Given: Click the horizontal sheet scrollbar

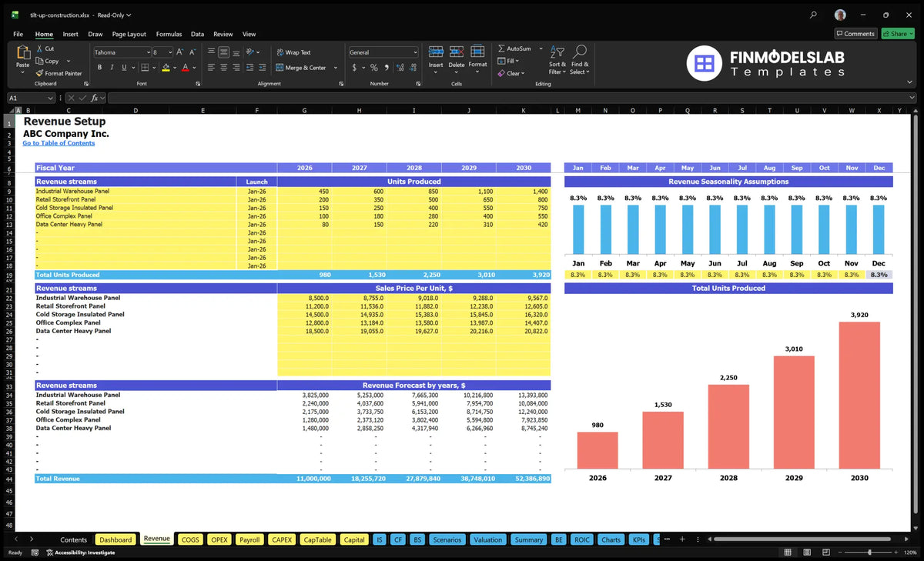Looking at the screenshot, I should (x=801, y=539).
